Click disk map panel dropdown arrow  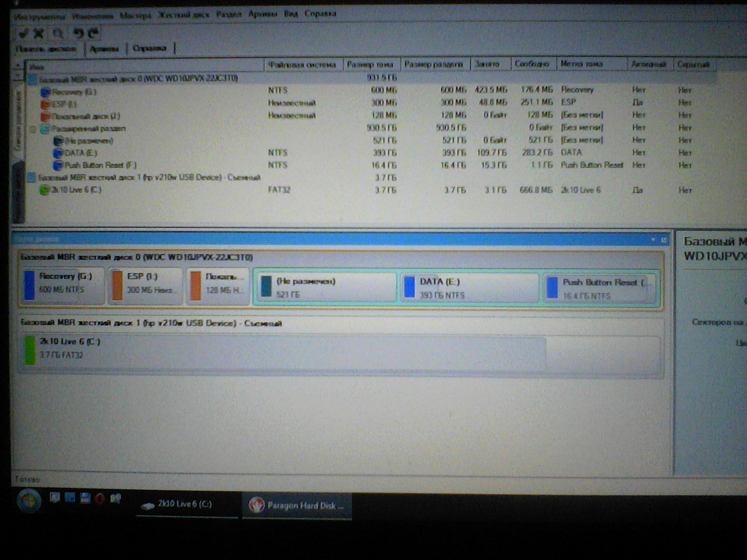pyautogui.click(x=653, y=240)
